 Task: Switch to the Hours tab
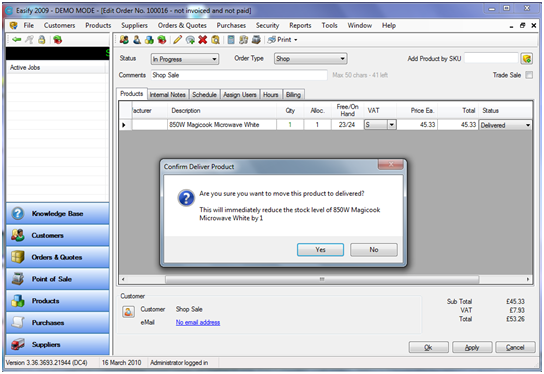(x=271, y=95)
